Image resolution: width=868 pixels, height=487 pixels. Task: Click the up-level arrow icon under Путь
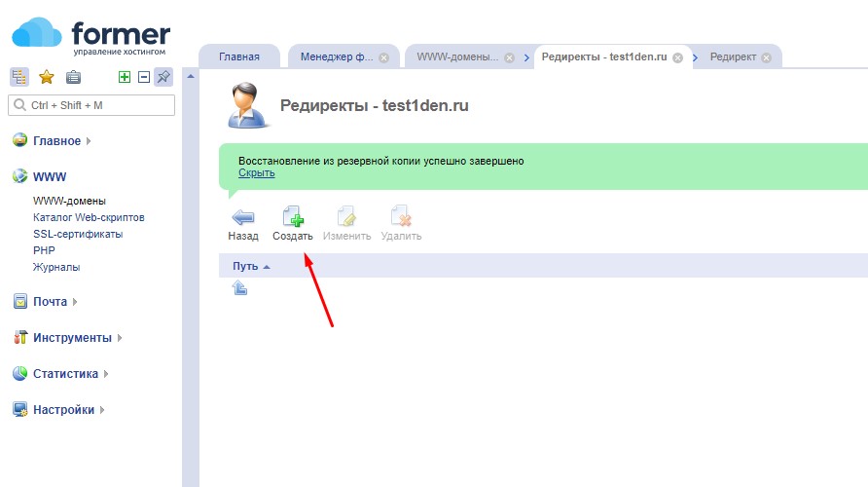[x=239, y=288]
